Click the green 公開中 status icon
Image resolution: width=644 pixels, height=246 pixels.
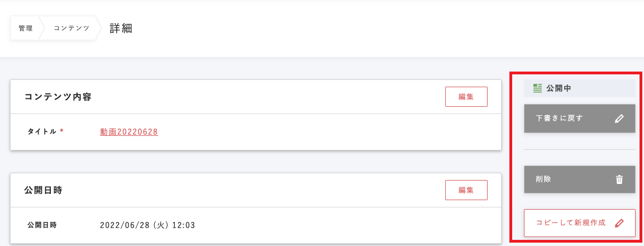tap(538, 88)
